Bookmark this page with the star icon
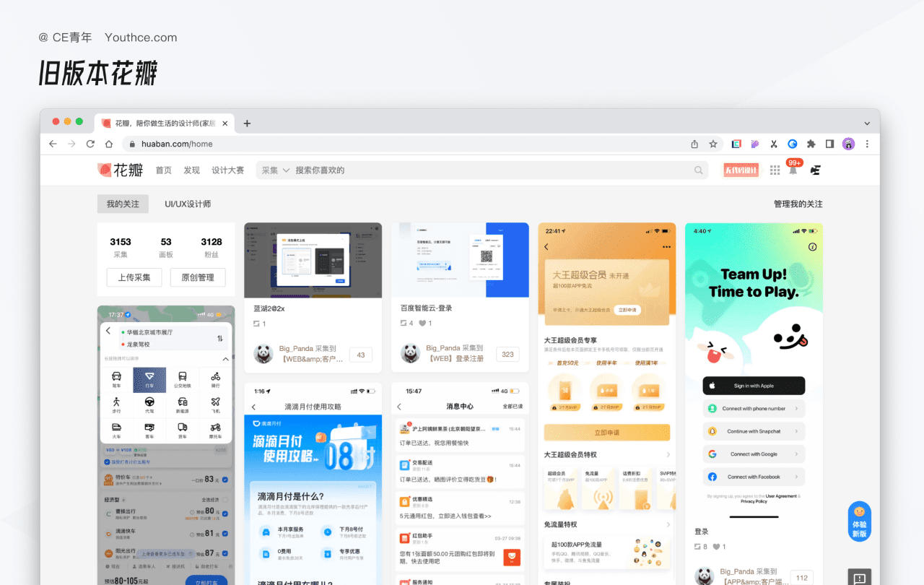 tap(713, 144)
